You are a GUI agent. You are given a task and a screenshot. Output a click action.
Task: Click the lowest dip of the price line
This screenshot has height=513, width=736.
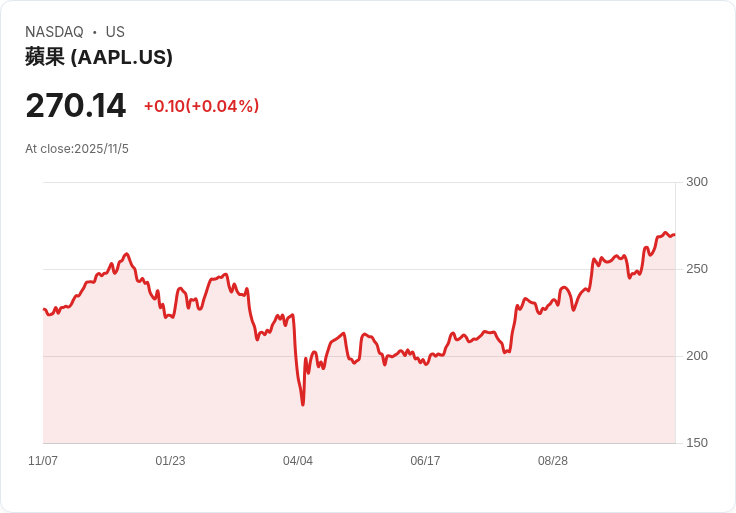pos(302,404)
